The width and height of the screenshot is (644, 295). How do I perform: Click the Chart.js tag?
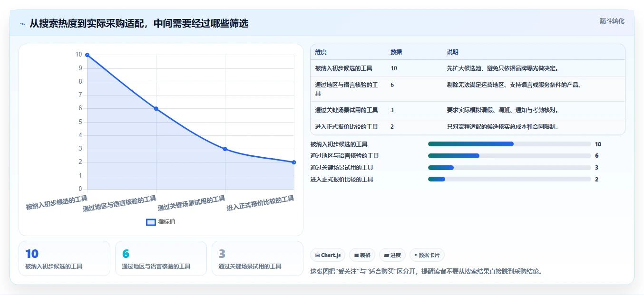point(328,255)
